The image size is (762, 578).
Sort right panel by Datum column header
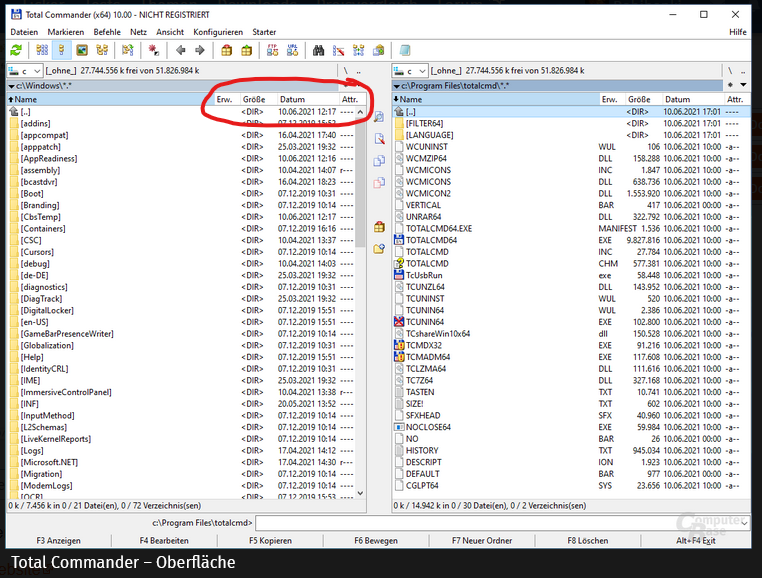pyautogui.click(x=693, y=99)
